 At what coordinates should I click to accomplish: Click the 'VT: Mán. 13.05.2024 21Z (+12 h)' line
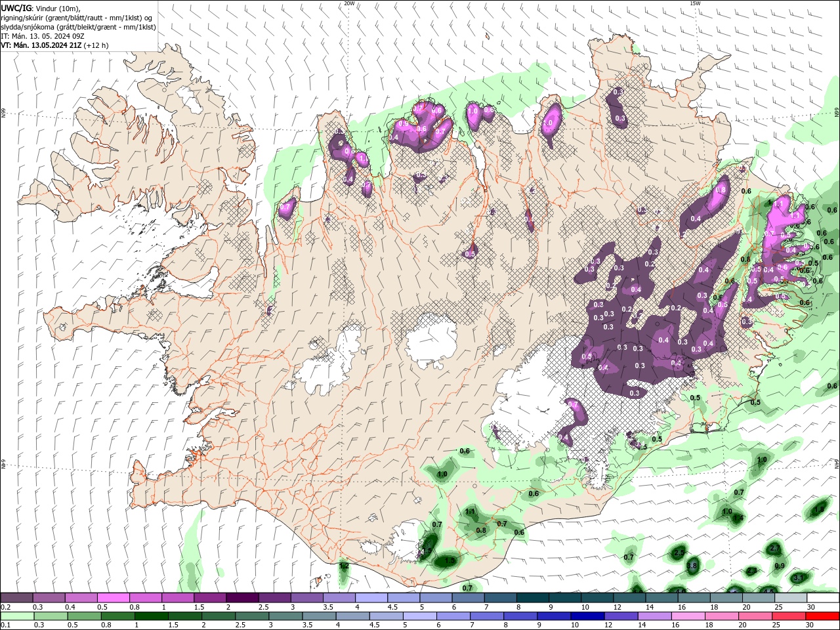pyautogui.click(x=54, y=45)
